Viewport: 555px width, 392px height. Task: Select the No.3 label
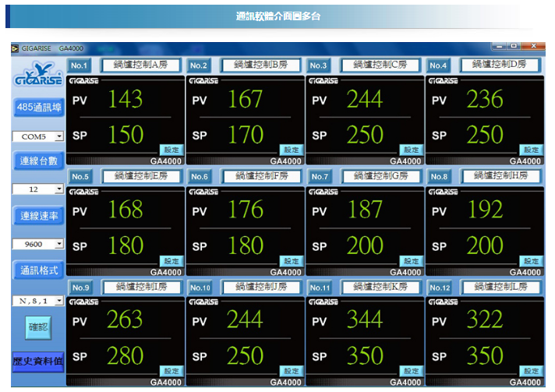coord(318,65)
